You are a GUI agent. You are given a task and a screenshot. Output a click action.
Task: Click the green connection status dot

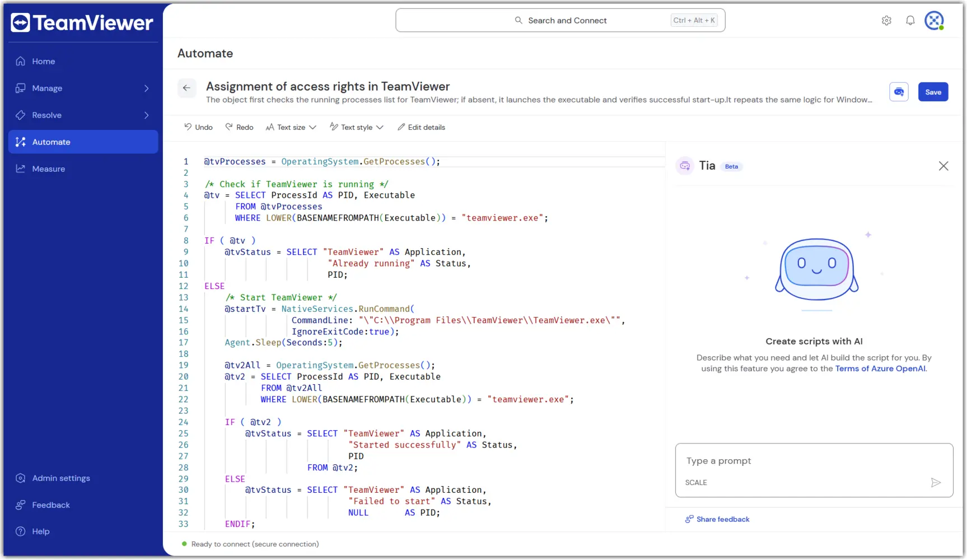pos(184,543)
